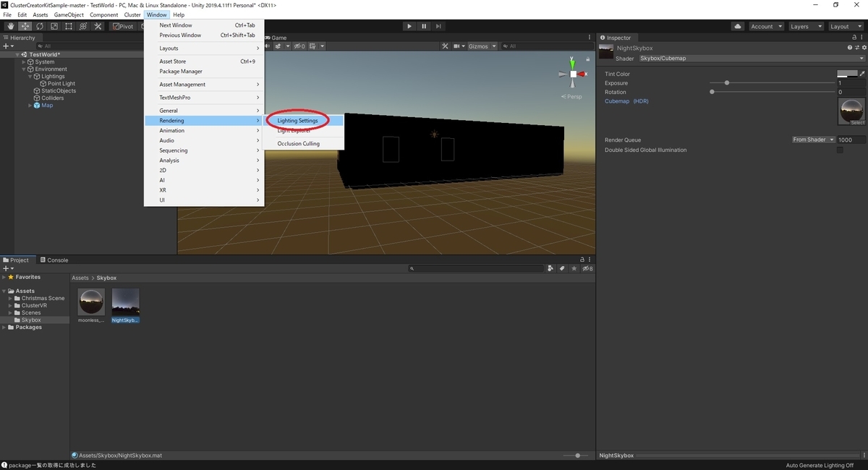Click Project search by label icon
Screen dimensions: 868x470
(562, 268)
